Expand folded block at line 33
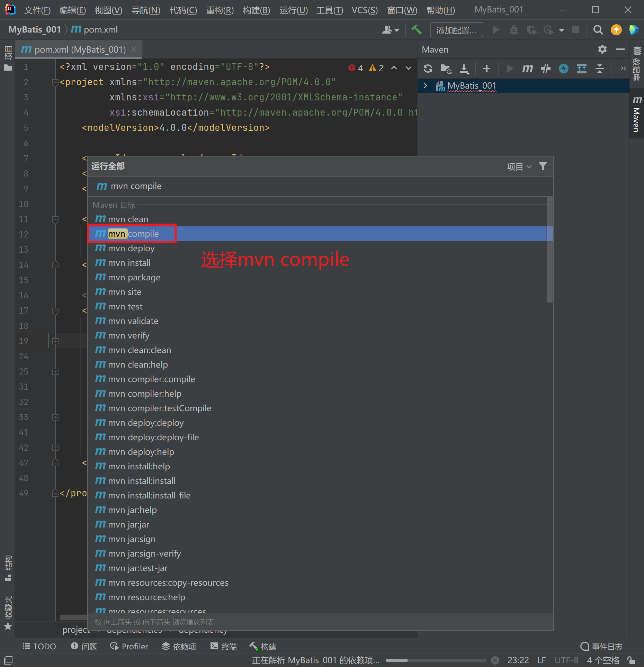This screenshot has width=644, height=667. 55,417
